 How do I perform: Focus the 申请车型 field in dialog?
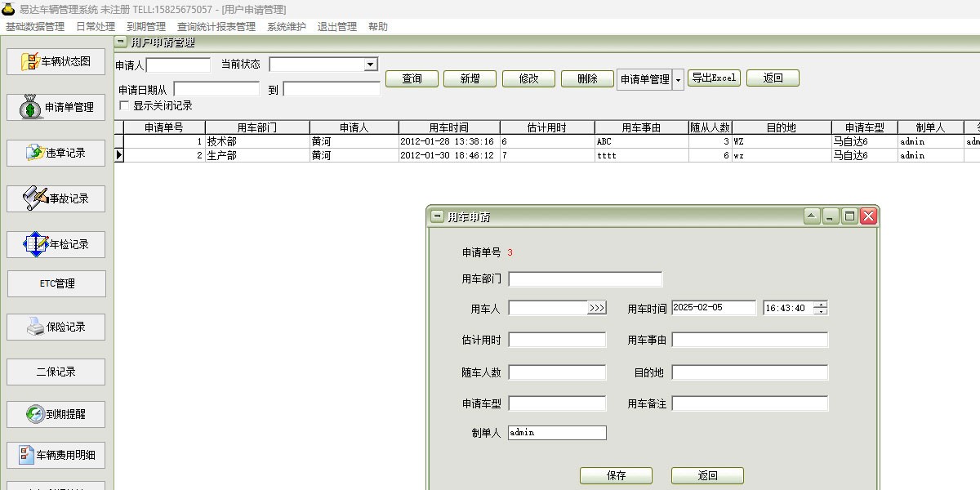pos(558,403)
